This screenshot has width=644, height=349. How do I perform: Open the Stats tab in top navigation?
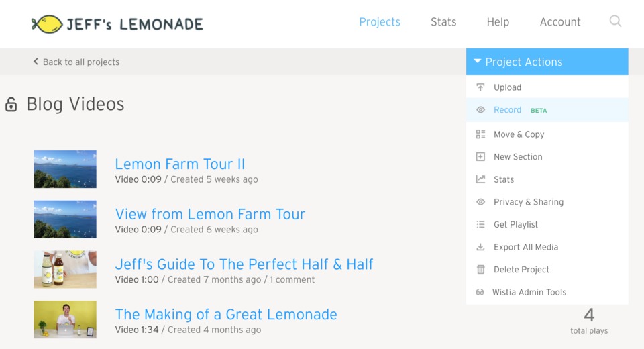click(443, 22)
